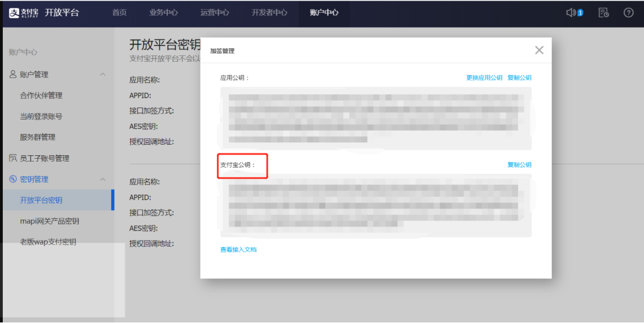Select mapi网关产品密钥 in sidebar
Image resolution: width=644 pixels, height=323 pixels.
pos(49,221)
